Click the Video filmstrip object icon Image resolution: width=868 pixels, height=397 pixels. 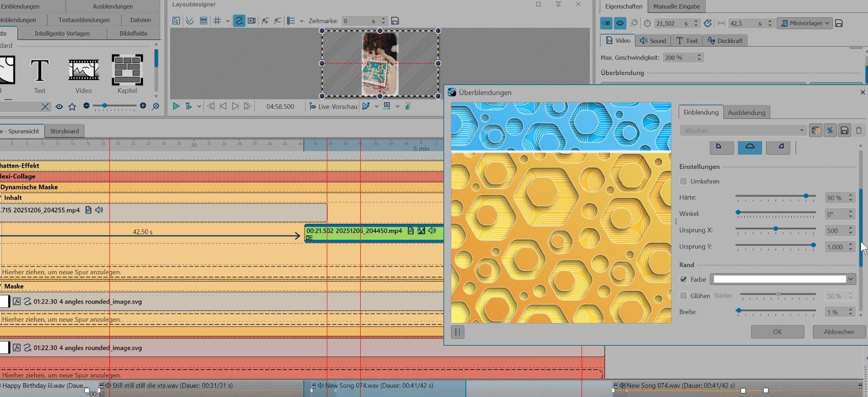click(x=83, y=70)
